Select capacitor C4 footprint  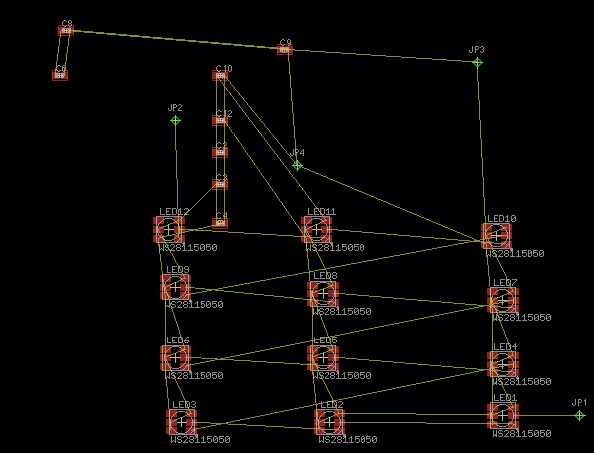(220, 223)
